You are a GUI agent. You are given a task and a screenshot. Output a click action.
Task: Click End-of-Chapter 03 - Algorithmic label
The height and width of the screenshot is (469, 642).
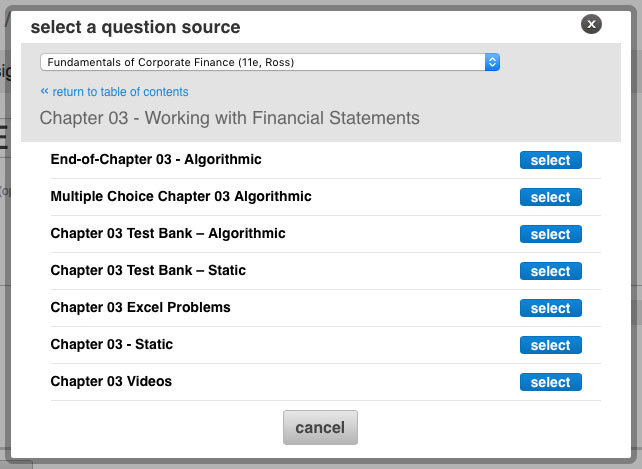156,159
